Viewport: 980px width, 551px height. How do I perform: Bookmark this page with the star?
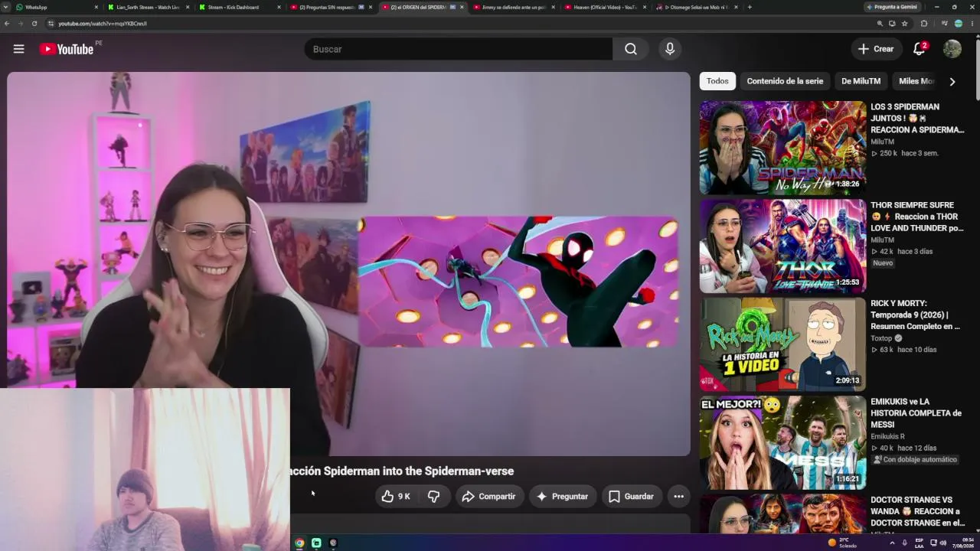905,24
